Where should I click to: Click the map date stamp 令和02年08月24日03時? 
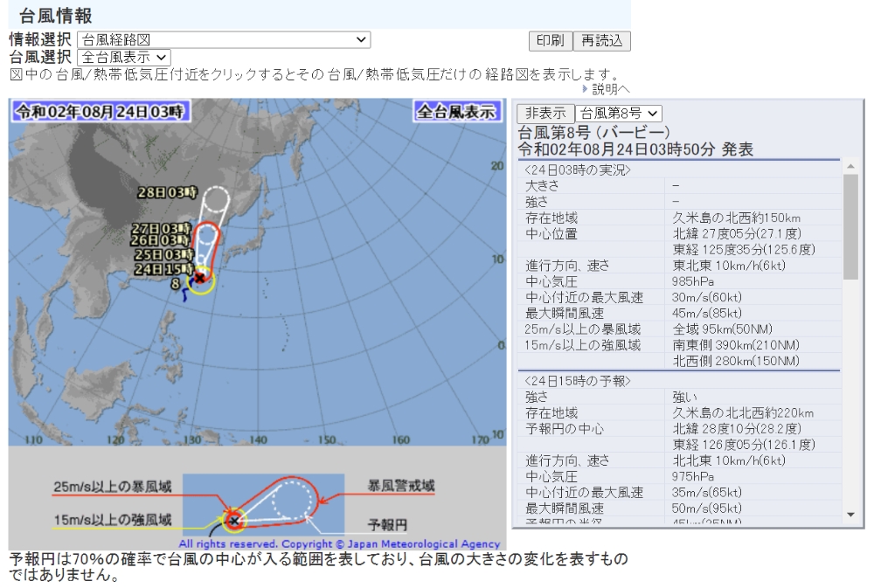(101, 112)
